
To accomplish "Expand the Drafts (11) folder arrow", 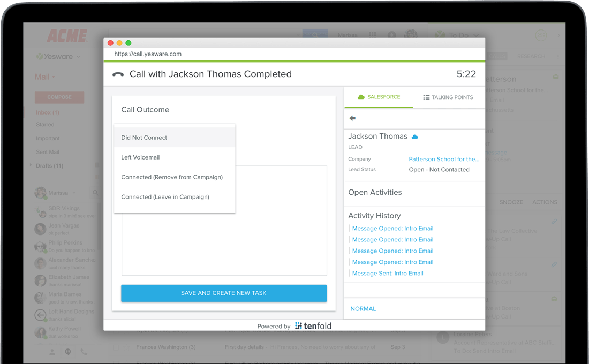I will [x=31, y=165].
